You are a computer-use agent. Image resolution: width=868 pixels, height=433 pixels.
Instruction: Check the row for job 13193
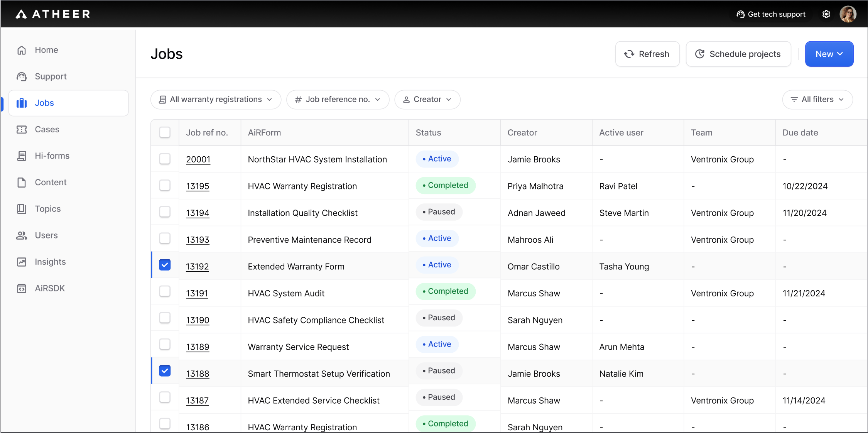165,238
